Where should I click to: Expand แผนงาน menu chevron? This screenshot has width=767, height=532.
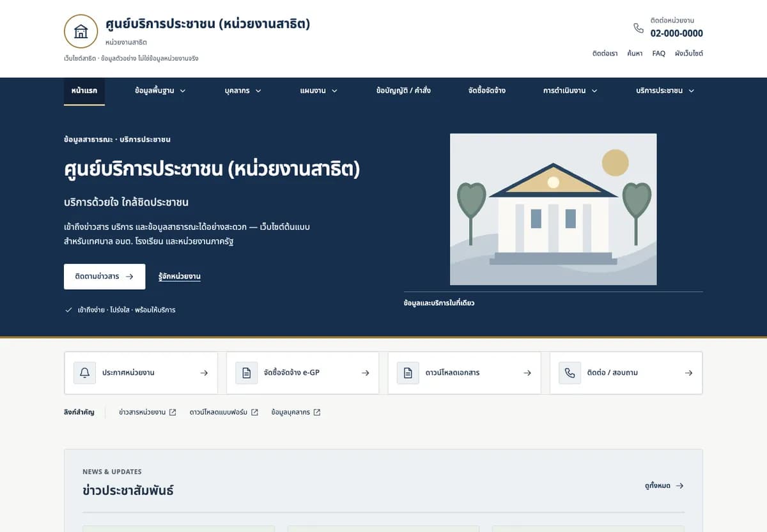[x=334, y=91]
